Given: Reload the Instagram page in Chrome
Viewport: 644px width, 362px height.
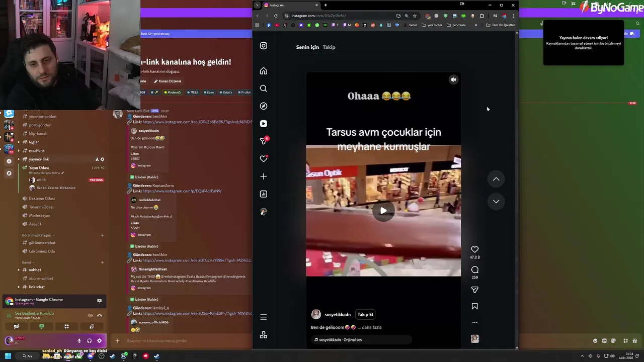Looking at the screenshot, I should (x=276, y=16).
